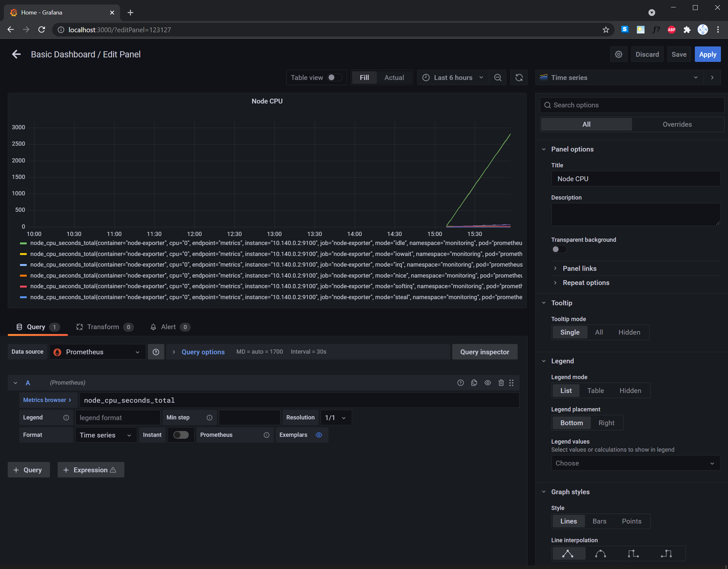Click the zoom out time range icon
Image resolution: width=728 pixels, height=569 pixels.
pos(497,77)
